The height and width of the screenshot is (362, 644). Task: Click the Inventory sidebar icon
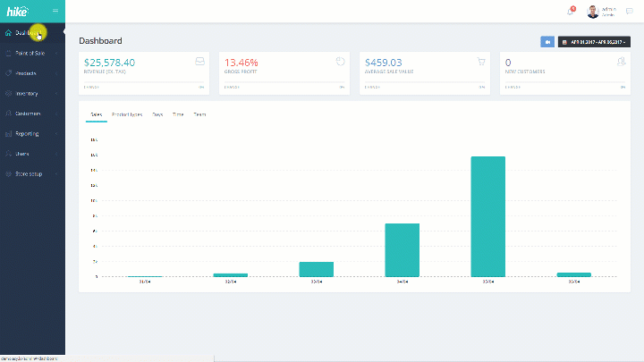point(8,93)
